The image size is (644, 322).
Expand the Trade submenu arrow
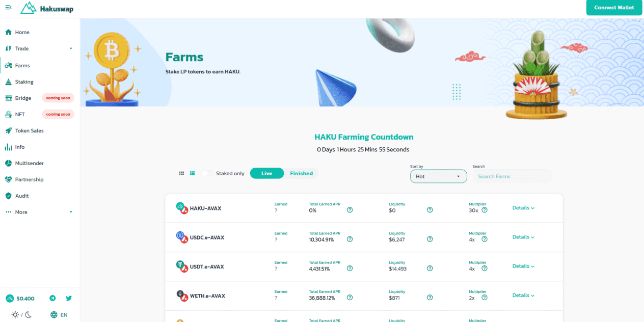click(x=71, y=48)
